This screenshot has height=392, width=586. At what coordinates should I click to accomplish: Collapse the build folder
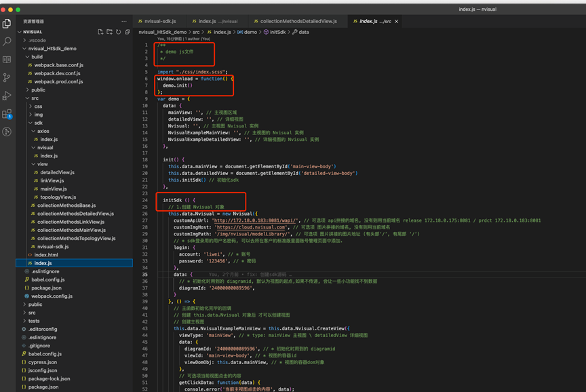click(x=36, y=57)
